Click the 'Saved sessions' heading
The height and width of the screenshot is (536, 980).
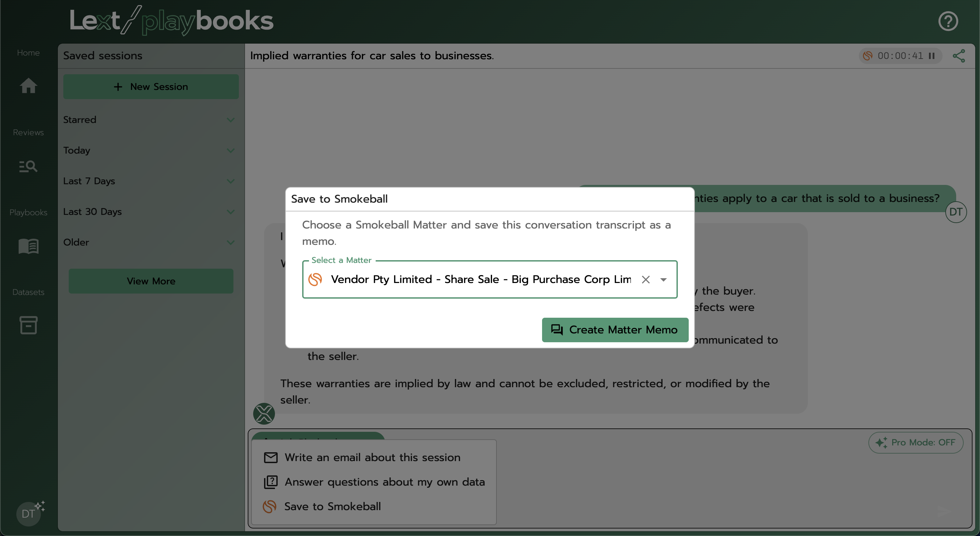coord(103,56)
